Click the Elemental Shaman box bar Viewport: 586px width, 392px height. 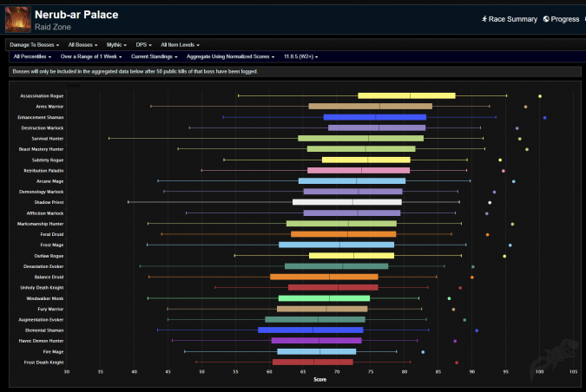[311, 330]
